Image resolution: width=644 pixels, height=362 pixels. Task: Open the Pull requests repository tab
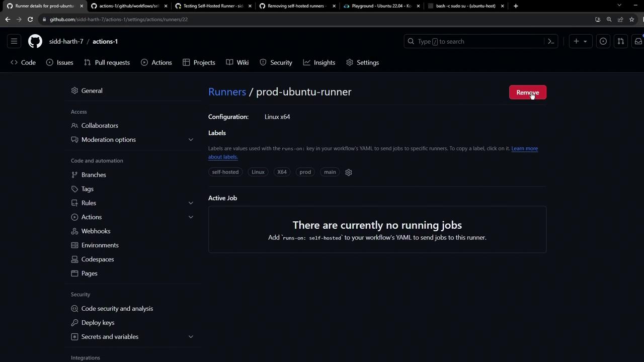point(107,62)
